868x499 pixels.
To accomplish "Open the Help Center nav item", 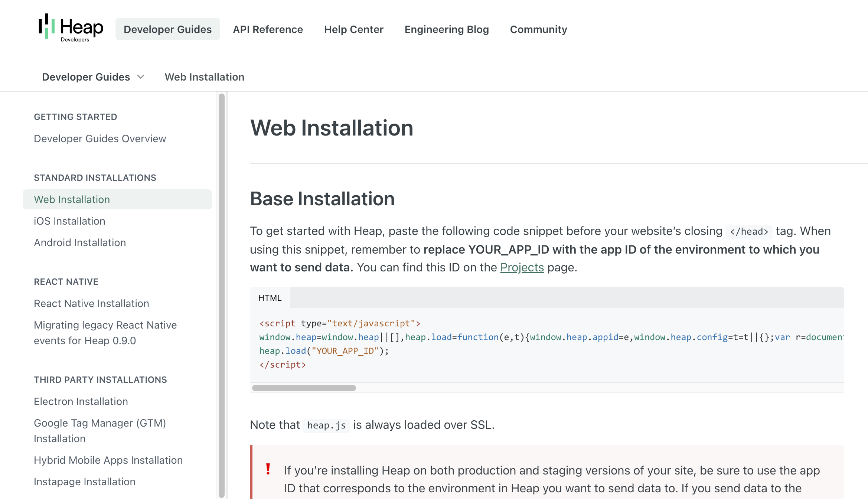I will click(x=353, y=29).
